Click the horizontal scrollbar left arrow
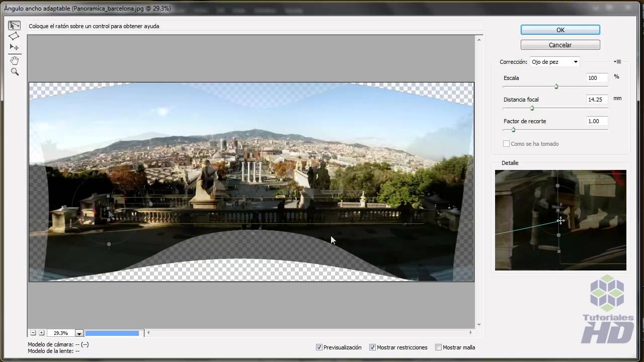This screenshot has width=644, height=362. coord(148,332)
